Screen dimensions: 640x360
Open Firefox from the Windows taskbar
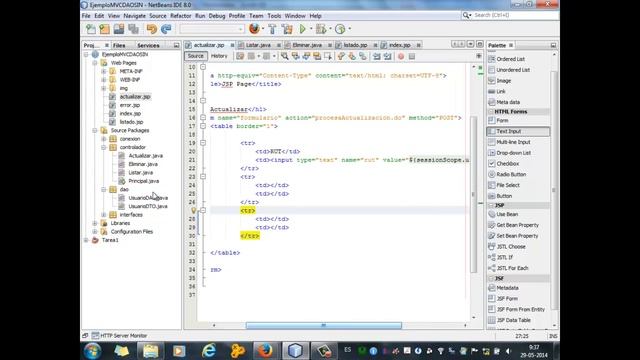pyautogui.click(x=264, y=350)
